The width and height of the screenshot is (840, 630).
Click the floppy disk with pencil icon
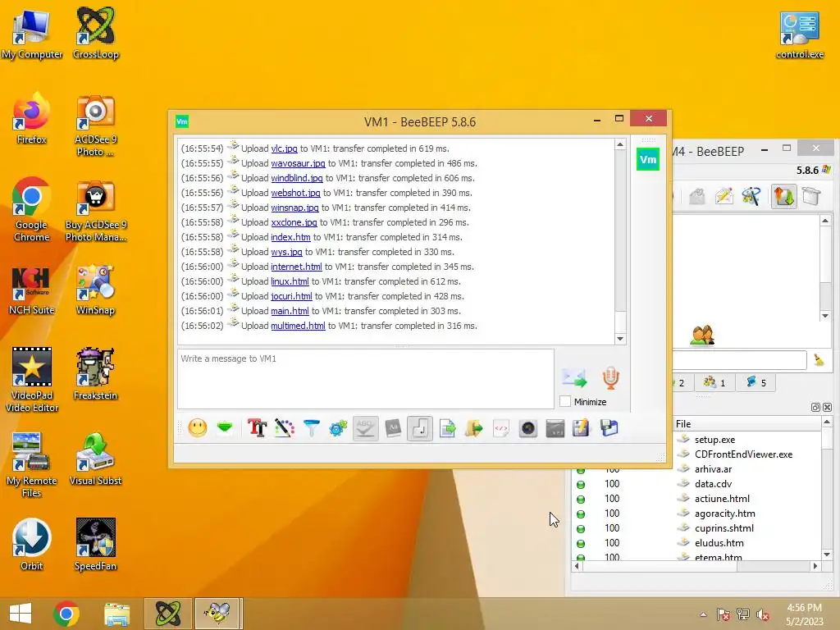pyautogui.click(x=582, y=428)
